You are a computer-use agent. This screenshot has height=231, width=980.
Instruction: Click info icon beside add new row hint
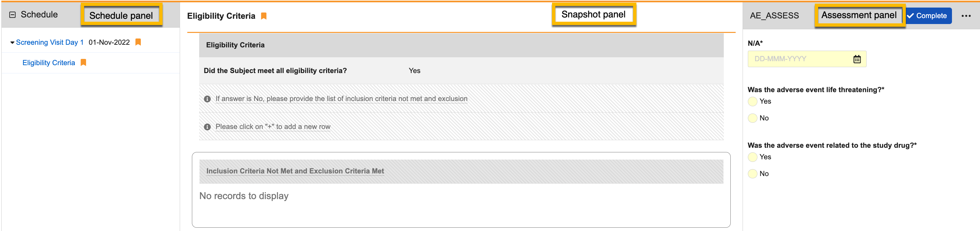click(x=207, y=127)
